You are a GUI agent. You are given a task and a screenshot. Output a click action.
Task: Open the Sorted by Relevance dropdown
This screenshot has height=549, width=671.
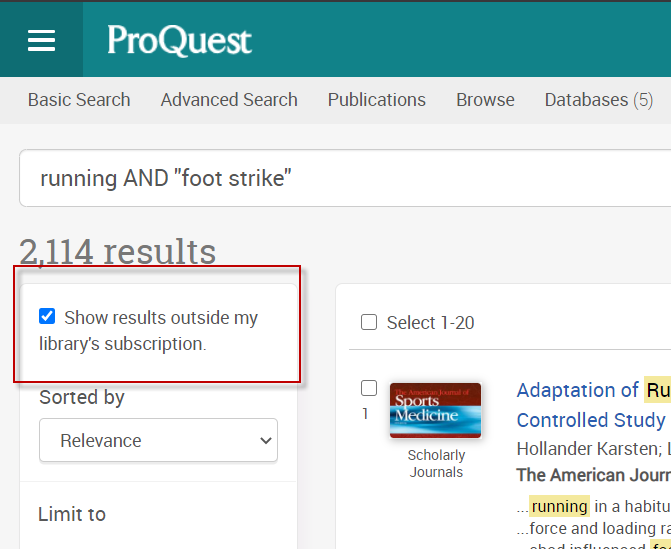pyautogui.click(x=158, y=440)
